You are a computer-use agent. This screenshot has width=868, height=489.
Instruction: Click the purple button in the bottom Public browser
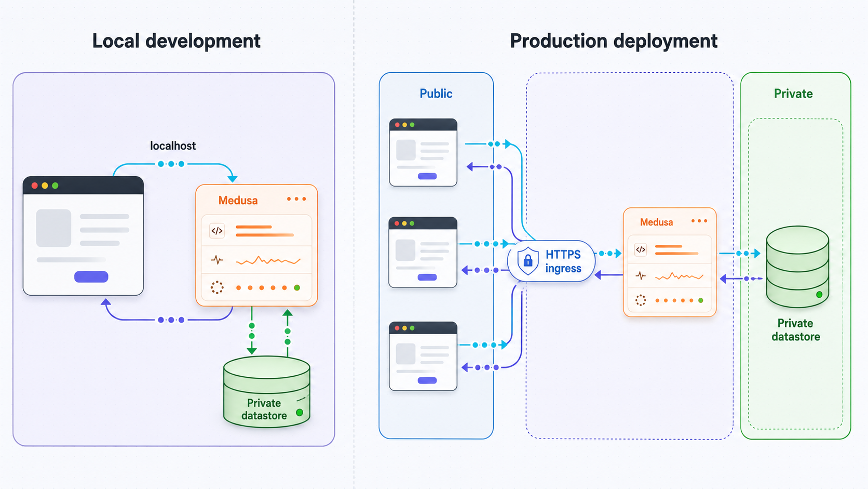click(427, 380)
